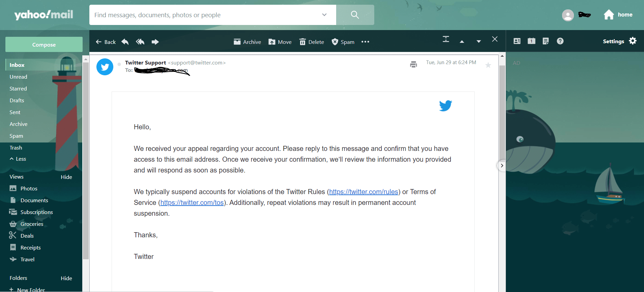The height and width of the screenshot is (292, 644).
Task: Click the Twitter sender avatar
Action: pos(105,67)
